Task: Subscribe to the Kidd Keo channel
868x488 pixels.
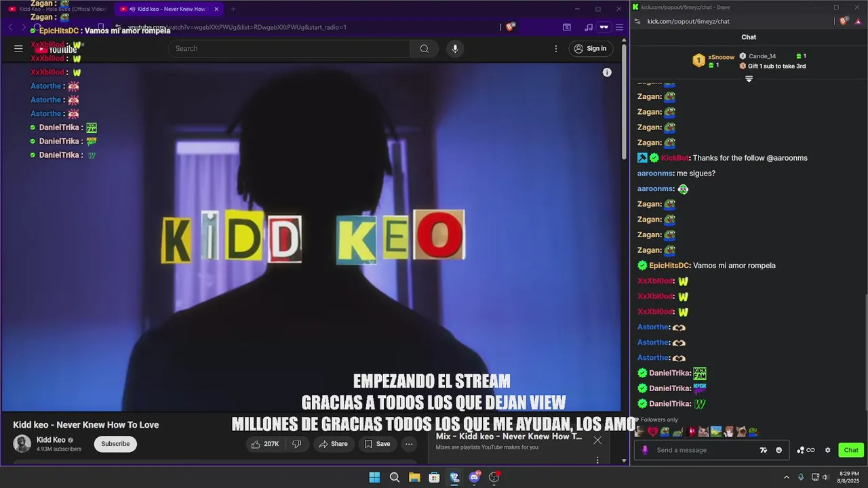Action: 115,444
